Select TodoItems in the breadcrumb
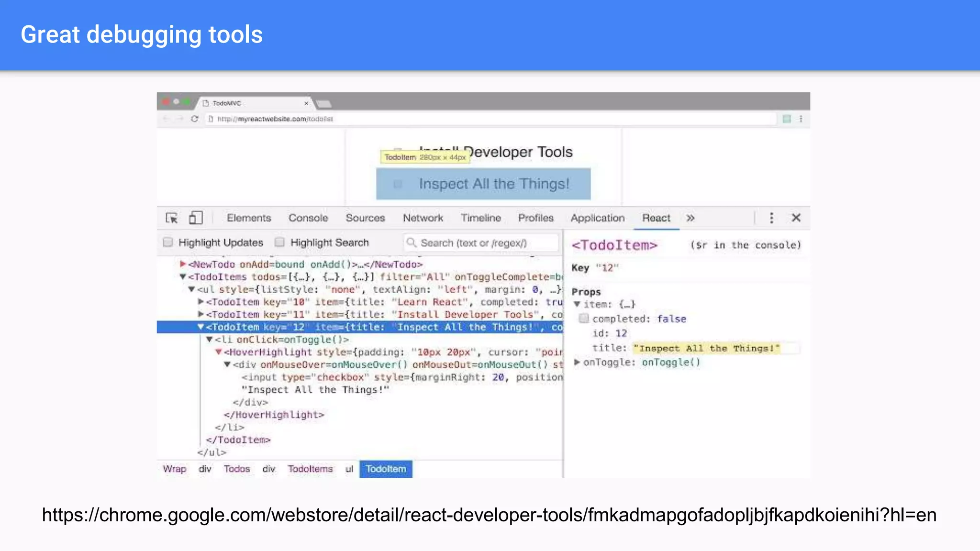The image size is (980, 551). (x=310, y=469)
